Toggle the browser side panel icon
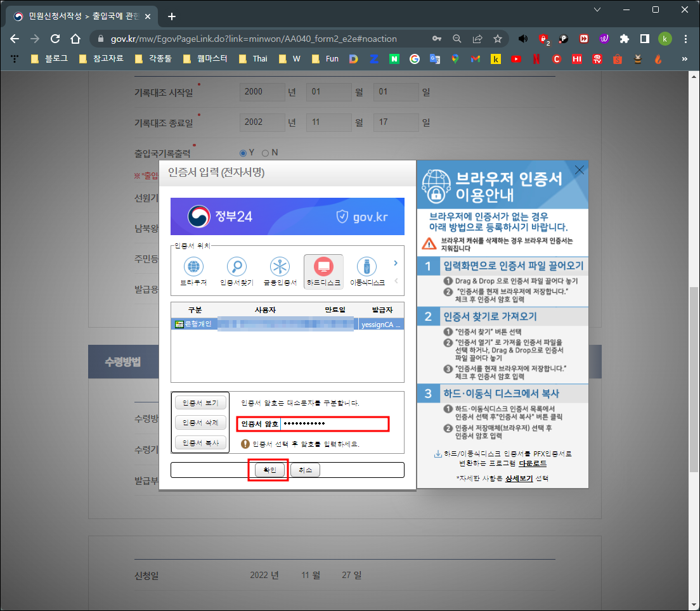 [x=644, y=39]
